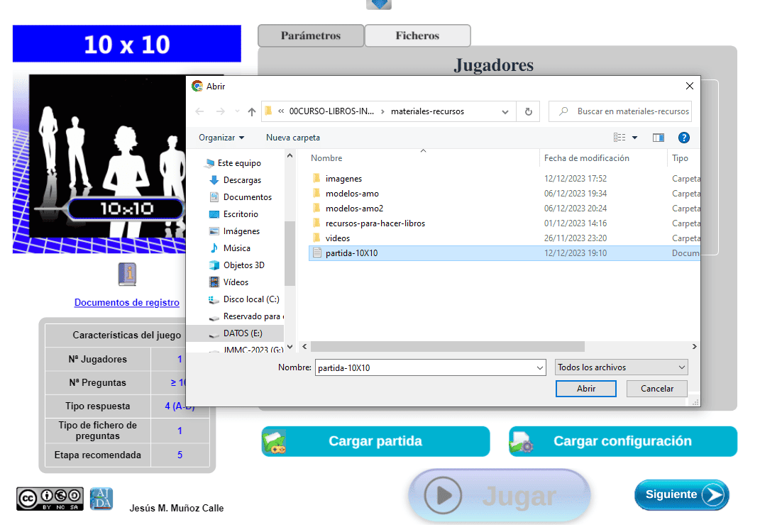
Task: Click the help question mark icon
Action: [683, 138]
